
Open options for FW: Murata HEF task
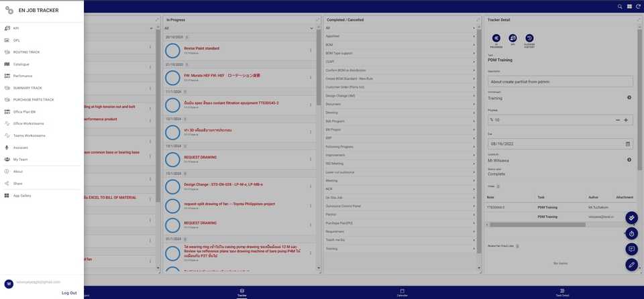[311, 78]
